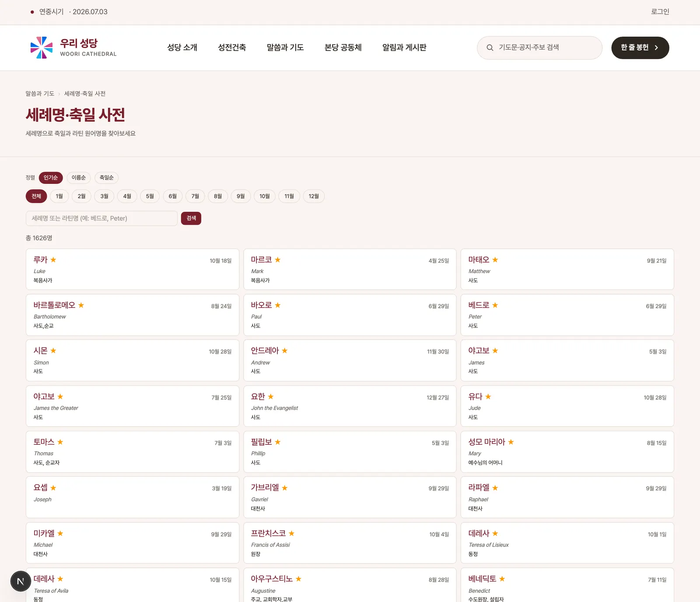Click the star beside 마르코

278,260
